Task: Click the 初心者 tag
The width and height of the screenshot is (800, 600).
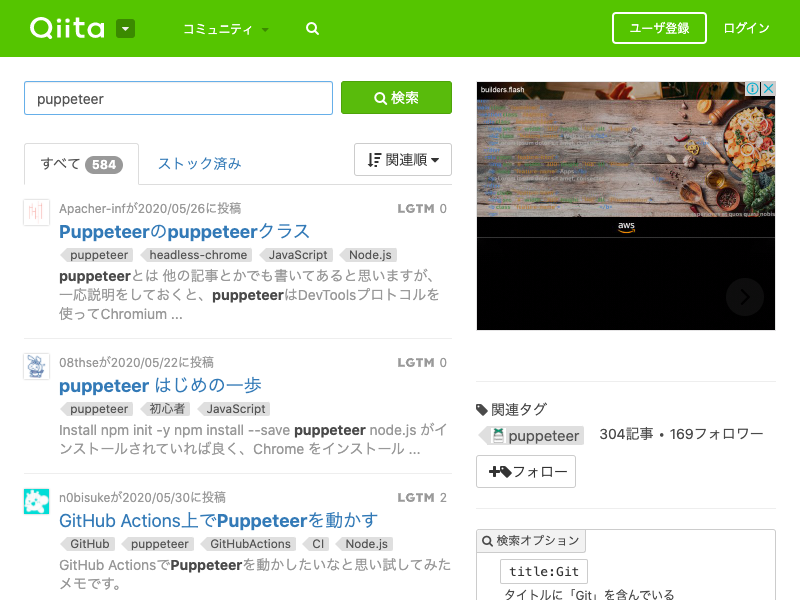Action: tap(166, 409)
